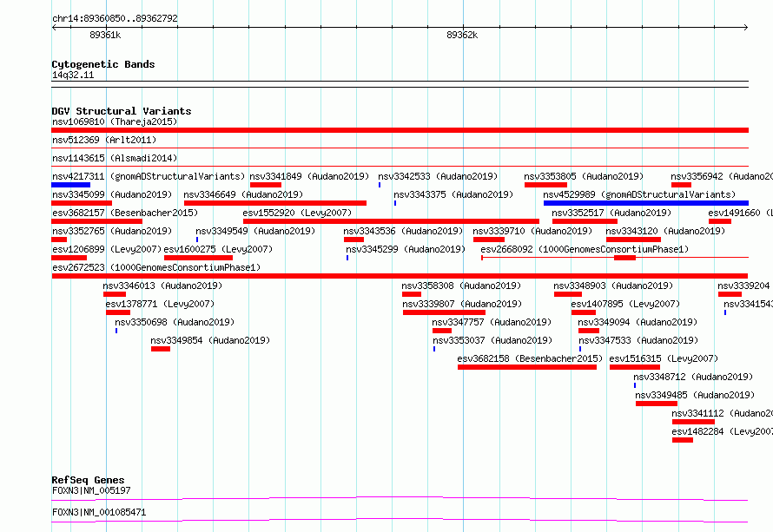Viewport: 773px width, 532px height.
Task: Select the red bar under nsv3341112
Action: click(693, 422)
